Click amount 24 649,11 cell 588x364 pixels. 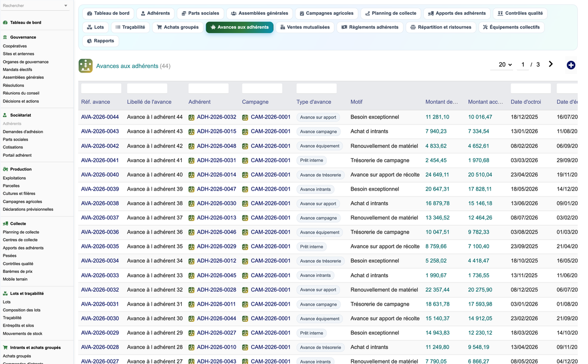(x=437, y=175)
